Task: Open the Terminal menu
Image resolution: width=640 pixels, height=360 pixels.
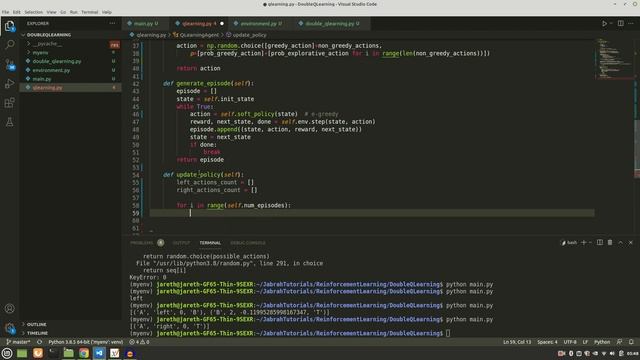Action: 89,12
